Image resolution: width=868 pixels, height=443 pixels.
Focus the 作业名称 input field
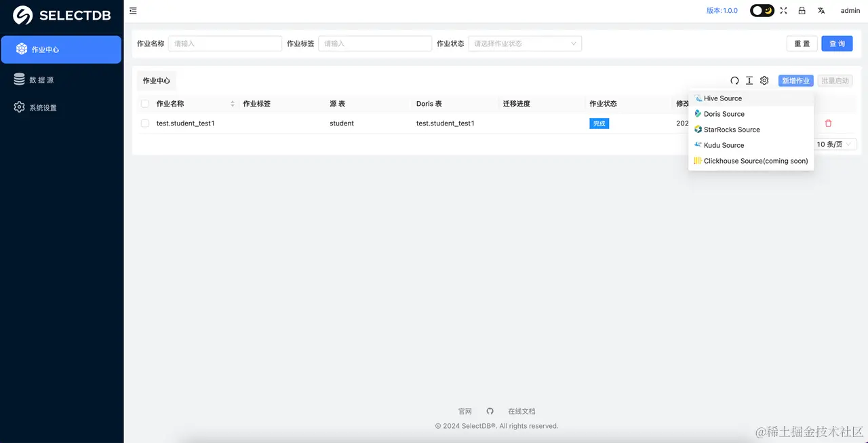tap(225, 43)
